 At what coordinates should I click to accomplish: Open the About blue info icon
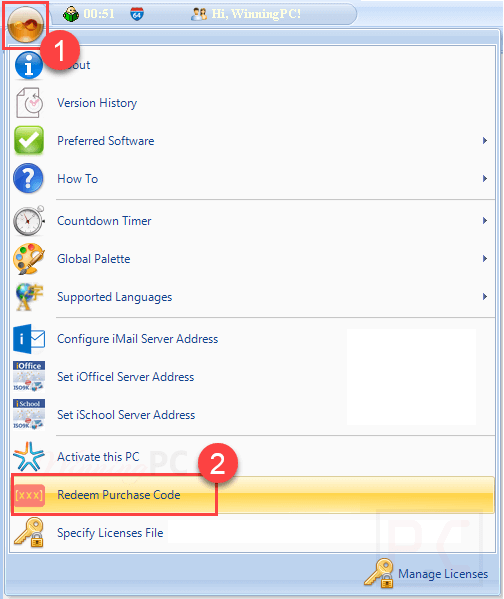[x=29, y=65]
